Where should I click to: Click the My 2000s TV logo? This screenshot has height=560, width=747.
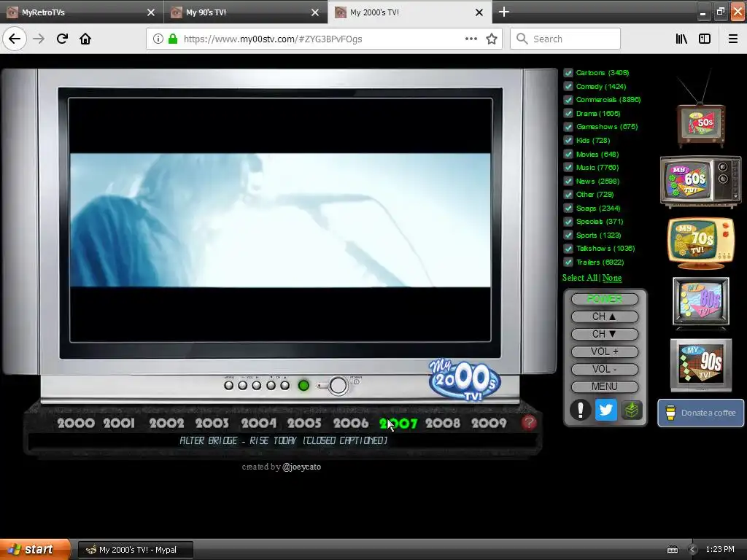(465, 380)
